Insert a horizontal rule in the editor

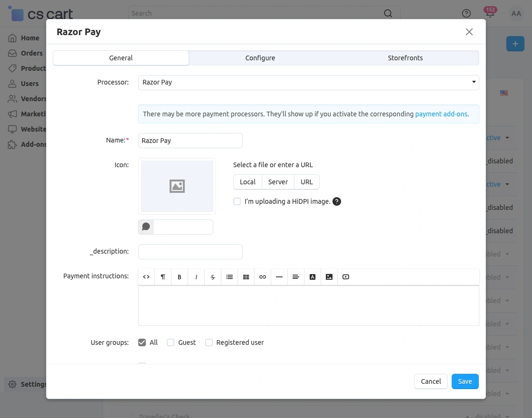[279, 276]
